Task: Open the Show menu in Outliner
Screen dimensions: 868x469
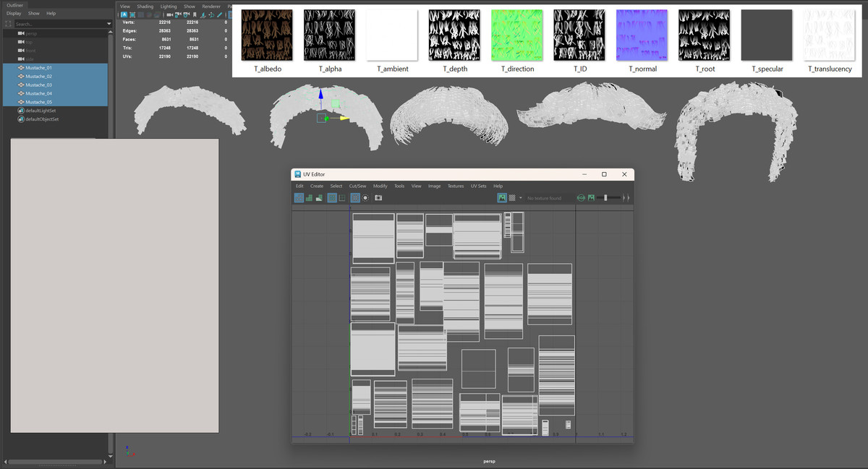Action: (34, 14)
